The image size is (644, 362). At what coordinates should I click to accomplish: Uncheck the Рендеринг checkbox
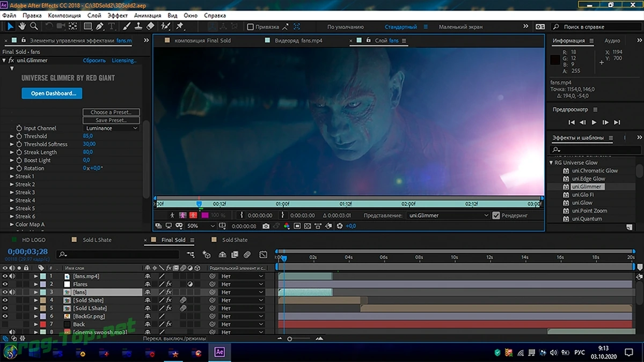click(x=496, y=216)
